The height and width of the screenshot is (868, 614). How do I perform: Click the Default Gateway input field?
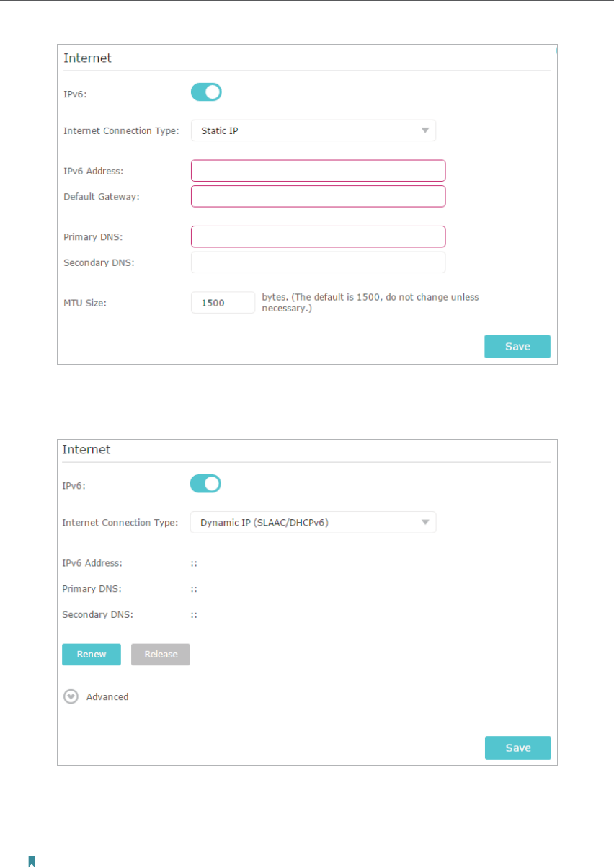[x=319, y=196]
